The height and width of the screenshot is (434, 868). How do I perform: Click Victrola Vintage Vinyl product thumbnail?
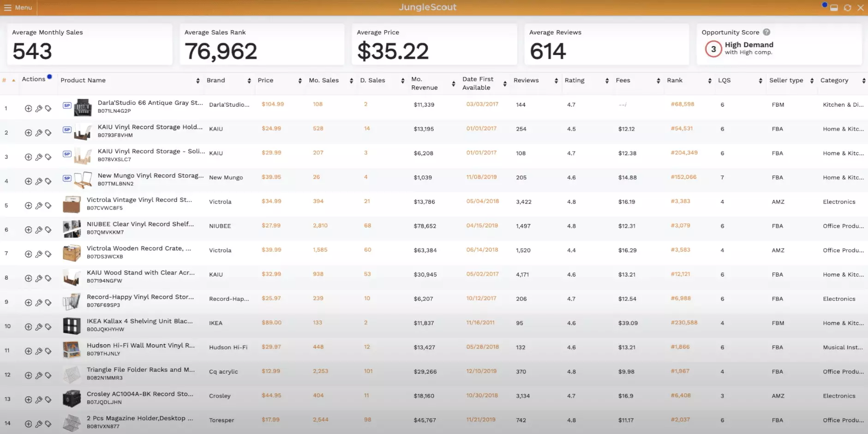tap(72, 205)
